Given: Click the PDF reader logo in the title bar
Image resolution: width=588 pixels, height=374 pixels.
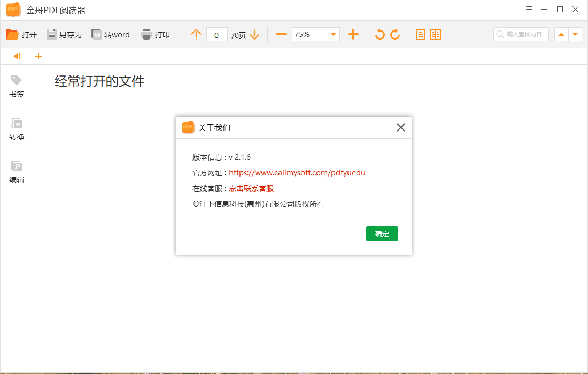Looking at the screenshot, I should 13,10.
